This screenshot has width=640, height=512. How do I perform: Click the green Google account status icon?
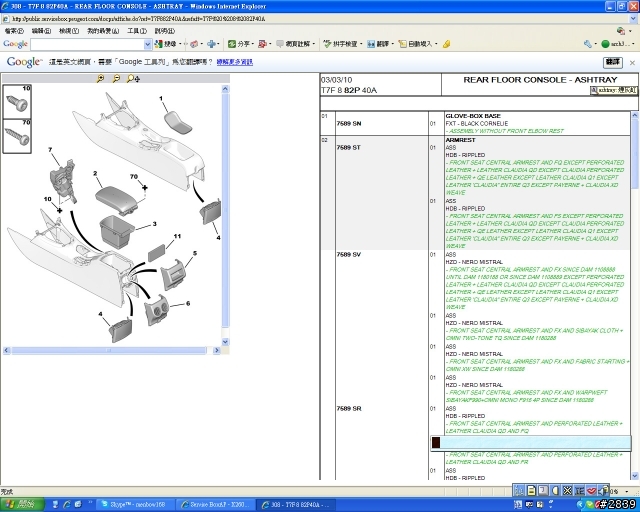click(605, 44)
